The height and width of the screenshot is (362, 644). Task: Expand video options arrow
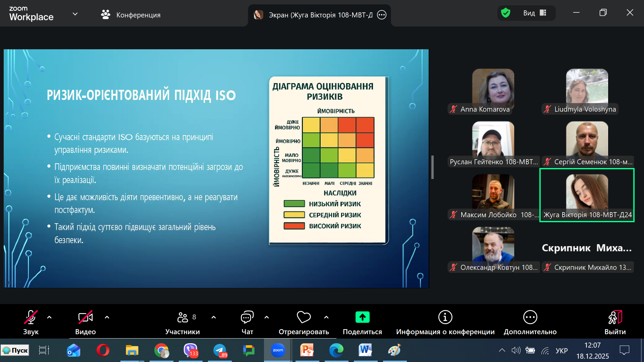pyautogui.click(x=107, y=317)
